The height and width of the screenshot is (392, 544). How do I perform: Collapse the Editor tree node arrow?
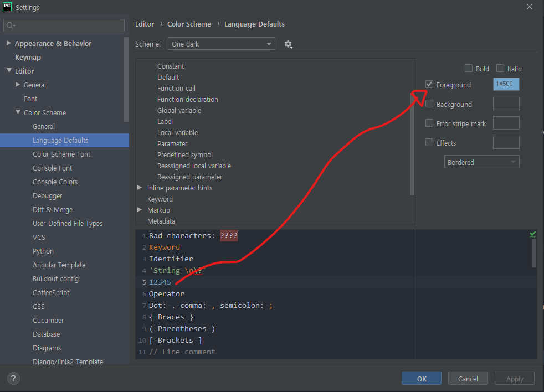pos(9,70)
